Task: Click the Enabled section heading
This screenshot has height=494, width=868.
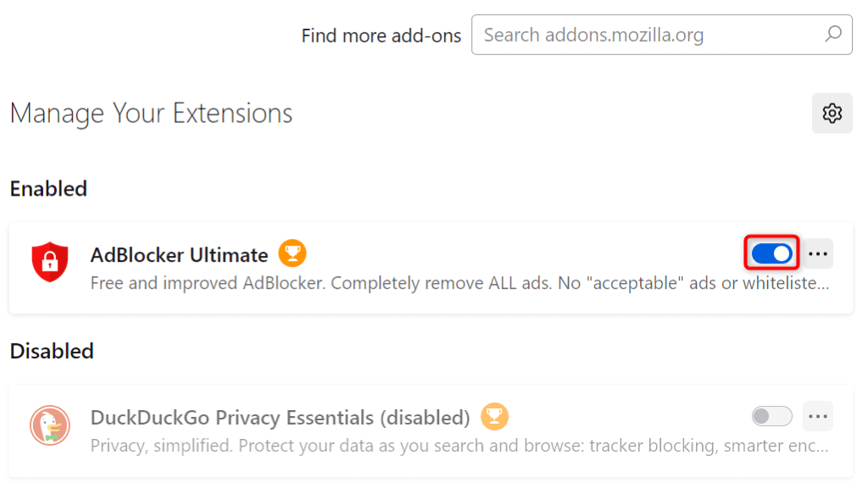Action: coord(48,188)
